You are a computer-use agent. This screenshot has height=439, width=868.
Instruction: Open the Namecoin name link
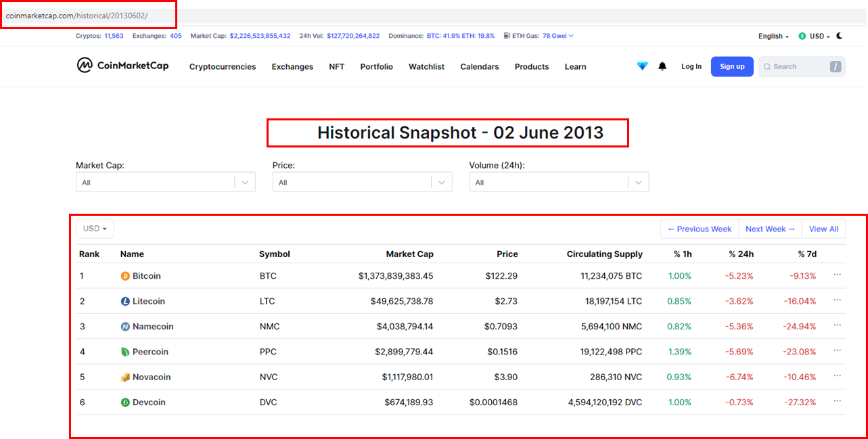pyautogui.click(x=153, y=326)
